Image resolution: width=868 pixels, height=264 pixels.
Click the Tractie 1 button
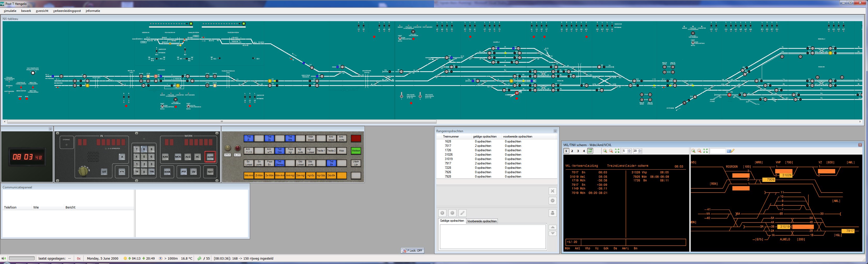click(x=321, y=151)
